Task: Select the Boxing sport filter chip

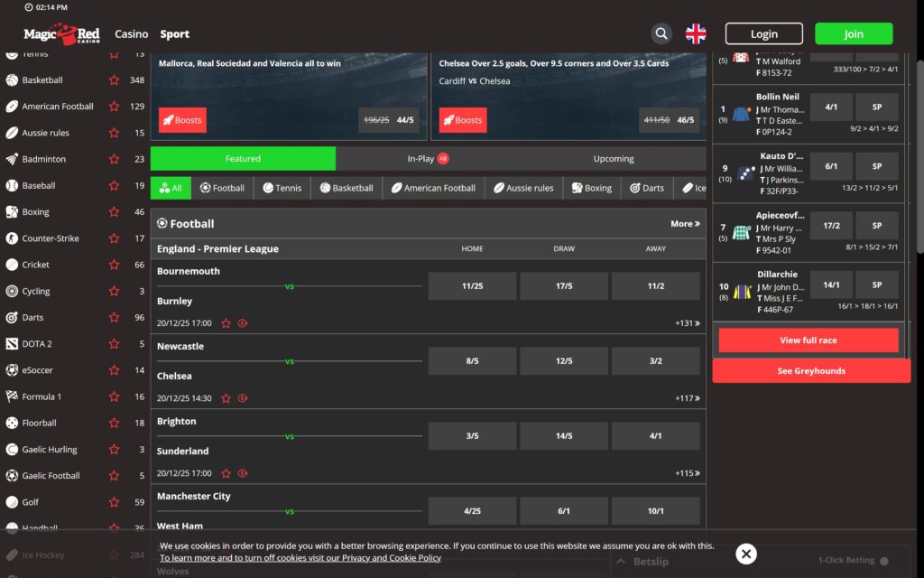Action: (x=594, y=188)
